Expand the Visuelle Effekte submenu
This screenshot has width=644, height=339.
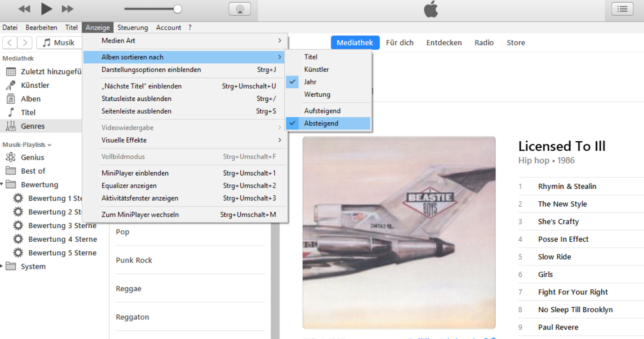[x=185, y=140]
